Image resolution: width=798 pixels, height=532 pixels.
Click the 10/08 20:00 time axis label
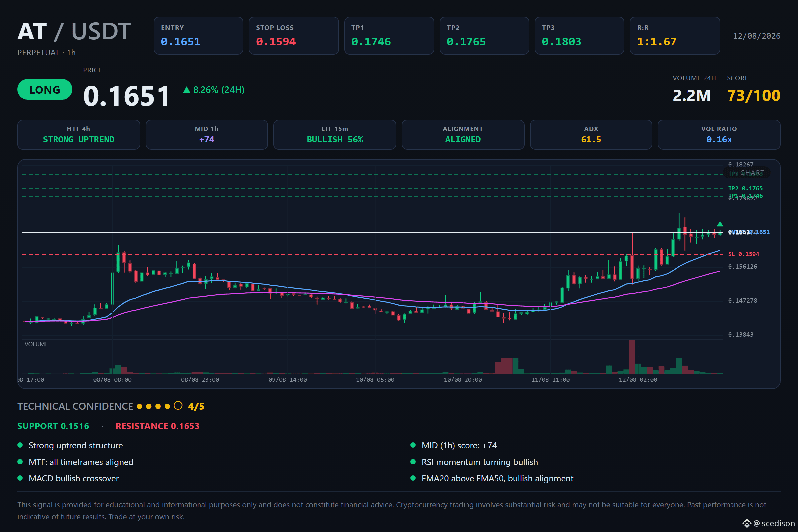pyautogui.click(x=463, y=380)
